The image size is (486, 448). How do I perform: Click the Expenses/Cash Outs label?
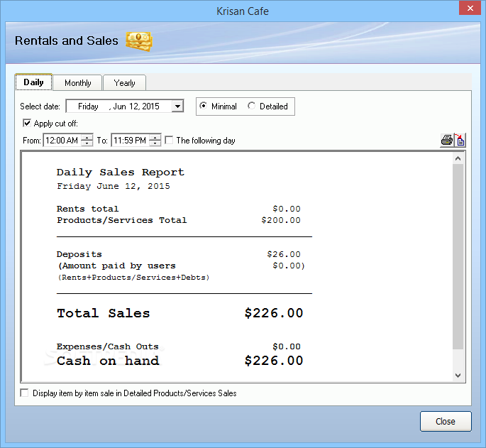click(x=108, y=346)
